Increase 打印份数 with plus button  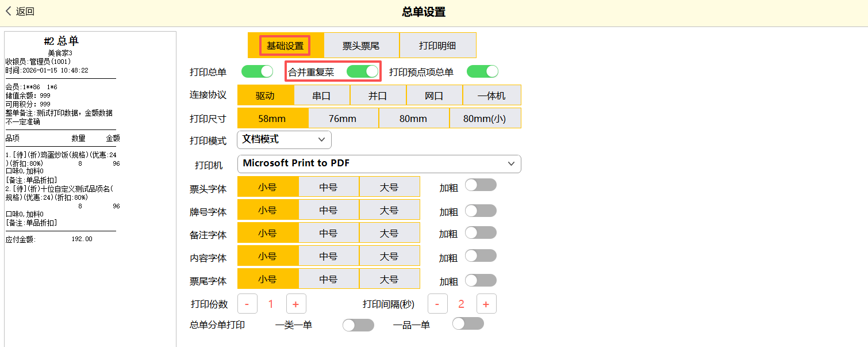click(295, 303)
